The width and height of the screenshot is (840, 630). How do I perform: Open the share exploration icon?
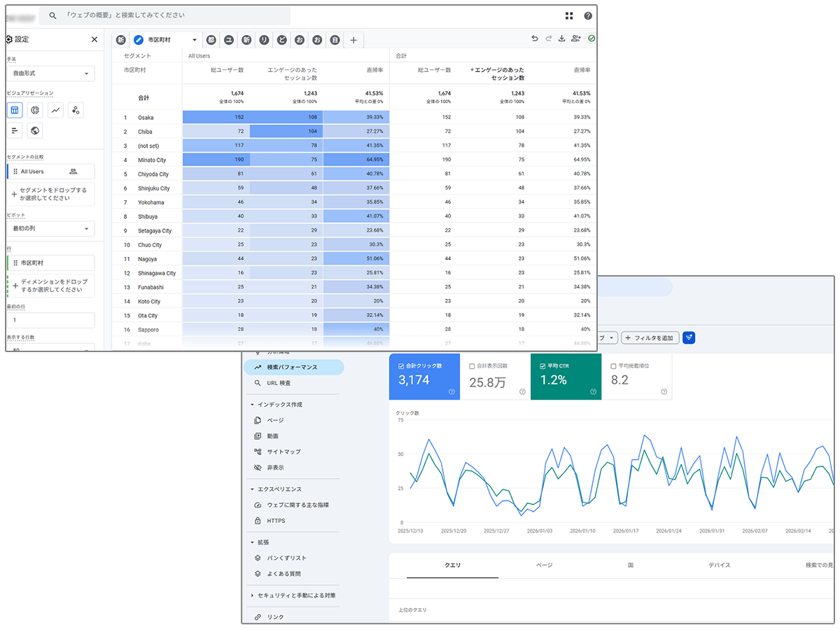pyautogui.click(x=575, y=39)
